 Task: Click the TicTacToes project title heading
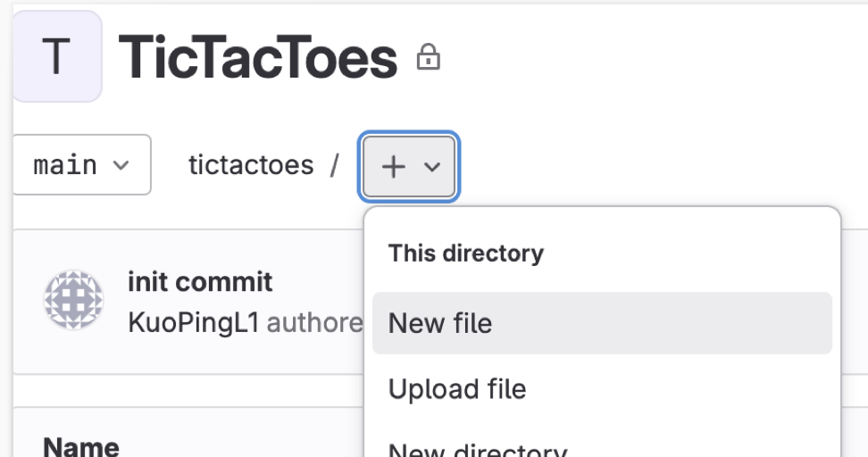point(258,56)
